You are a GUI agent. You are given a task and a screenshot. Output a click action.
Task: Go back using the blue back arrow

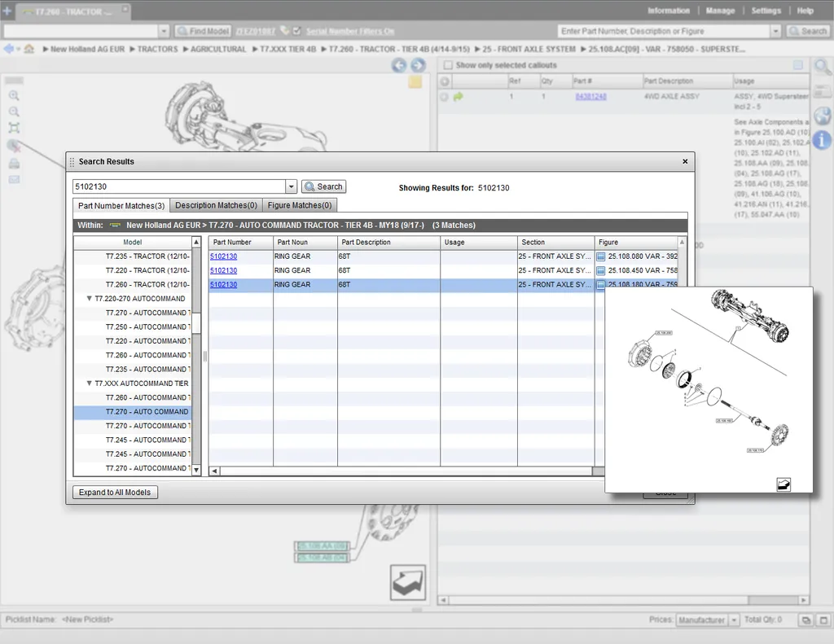(x=9, y=49)
